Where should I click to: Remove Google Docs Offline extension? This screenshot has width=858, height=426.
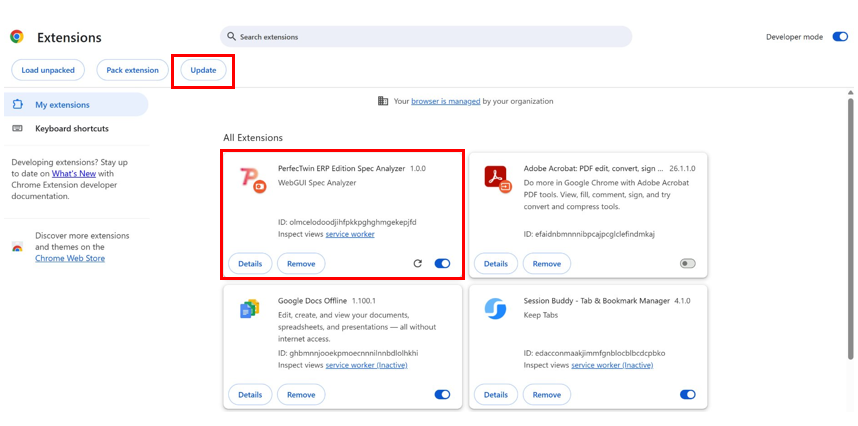click(x=301, y=394)
